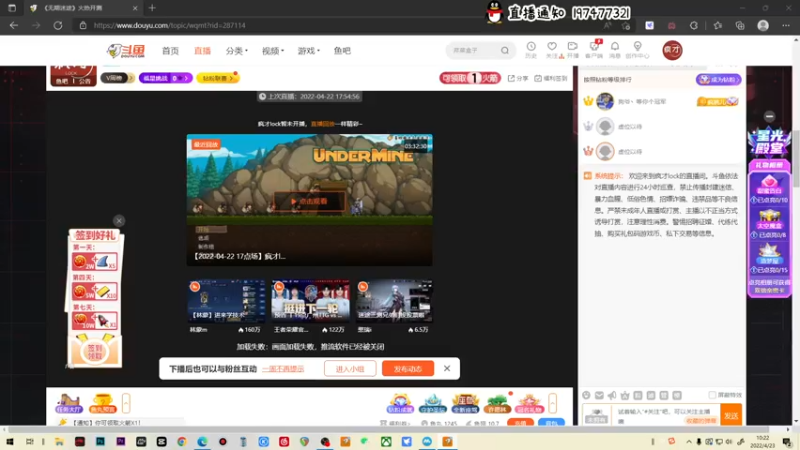
Task: Click the envelope icon in chat toolbar
Action: tap(599, 395)
